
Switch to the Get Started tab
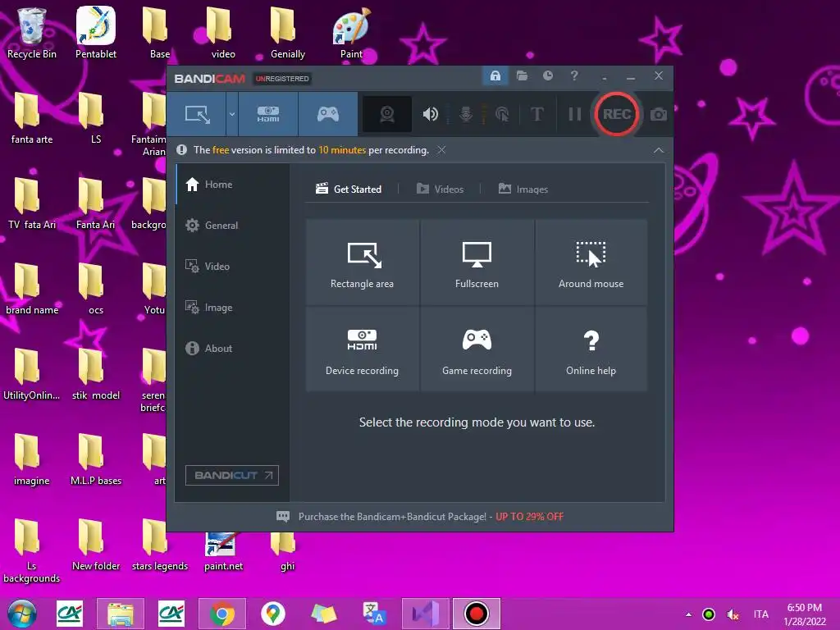349,189
